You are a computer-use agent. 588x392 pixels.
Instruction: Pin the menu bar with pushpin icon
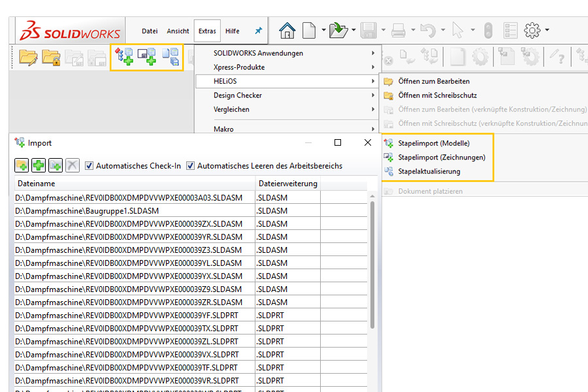[x=258, y=31]
